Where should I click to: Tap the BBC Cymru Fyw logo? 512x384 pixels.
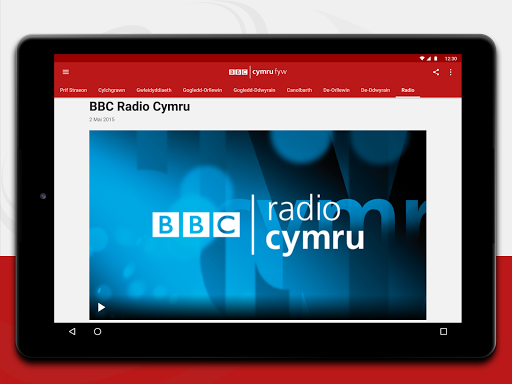(x=257, y=72)
